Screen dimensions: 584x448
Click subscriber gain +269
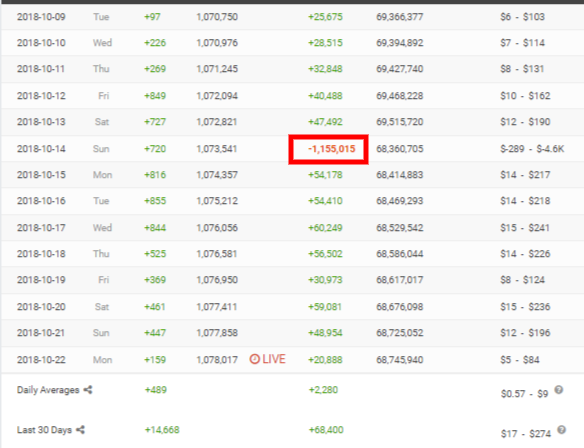coord(155,69)
